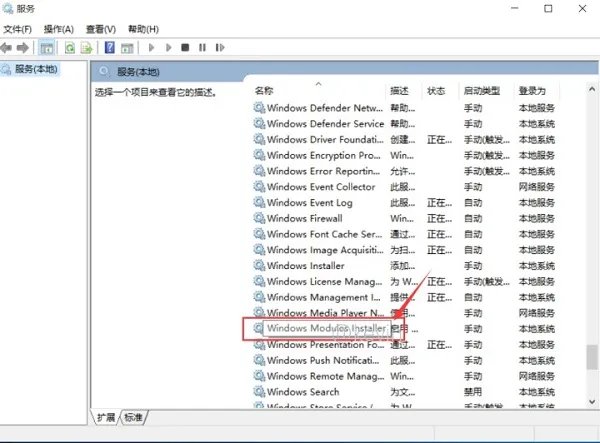
Task: Click the Refresh toolbar icon
Action: pyautogui.click(x=70, y=47)
